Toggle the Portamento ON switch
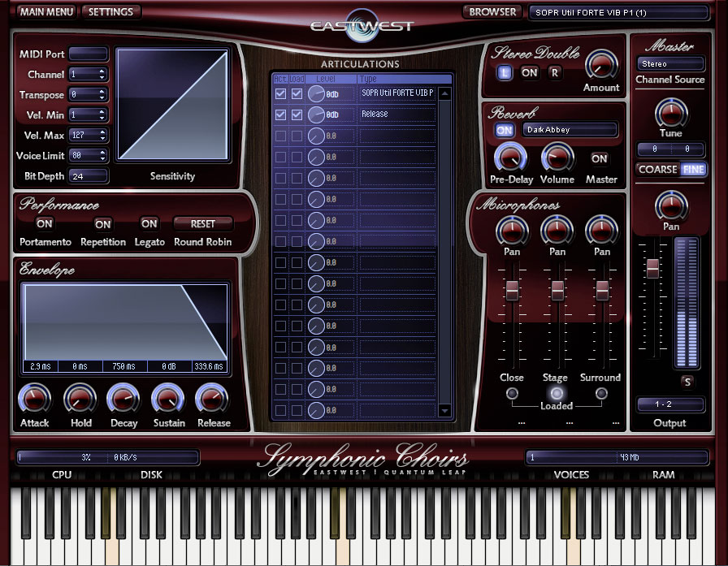This screenshot has height=566, width=728. pos(45,223)
